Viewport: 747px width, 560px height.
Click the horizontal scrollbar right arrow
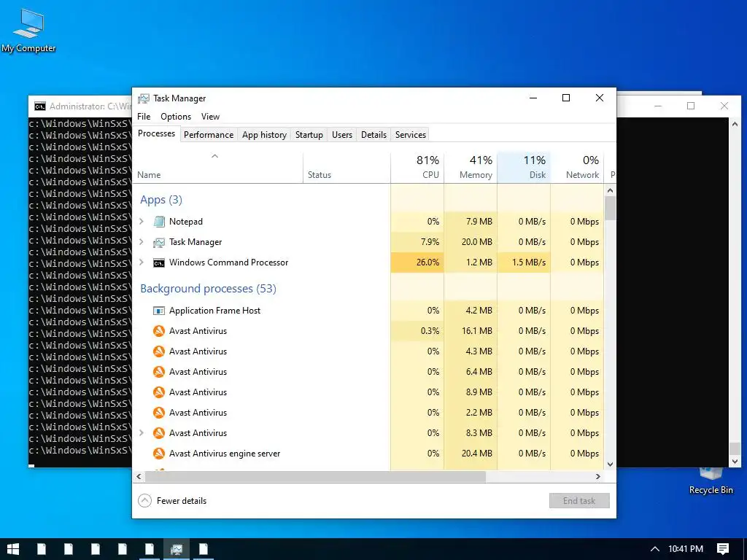598,477
